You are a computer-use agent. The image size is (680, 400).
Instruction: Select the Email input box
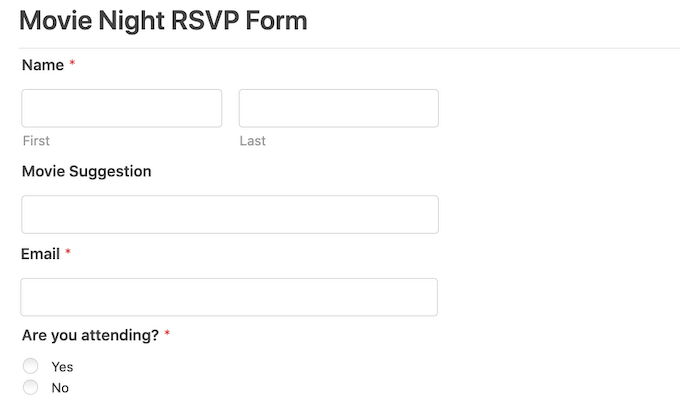click(x=229, y=297)
